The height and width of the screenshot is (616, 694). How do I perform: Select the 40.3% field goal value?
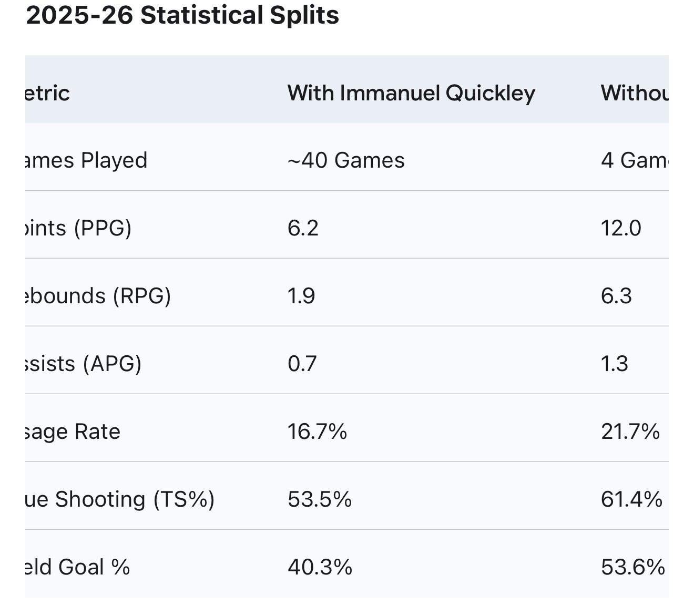pyautogui.click(x=320, y=567)
